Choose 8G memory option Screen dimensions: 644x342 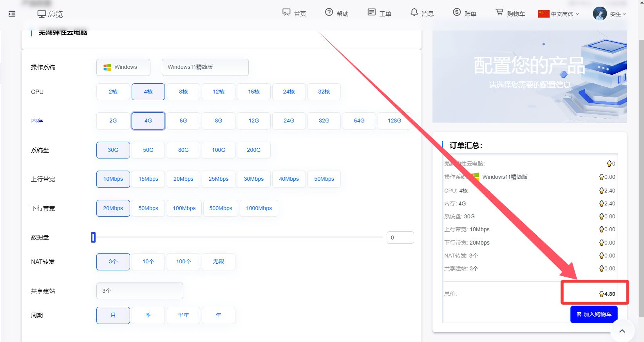coord(219,121)
